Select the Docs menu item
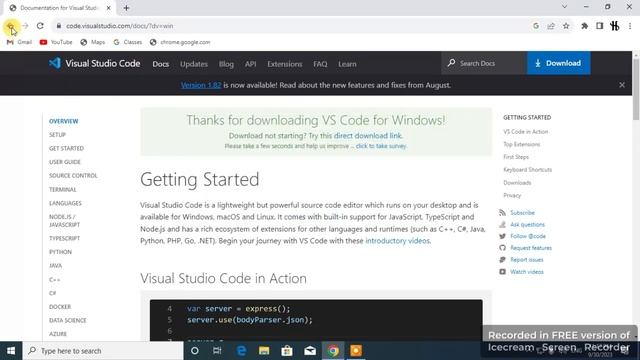Screen dimensions: 640x360 click(x=160, y=64)
